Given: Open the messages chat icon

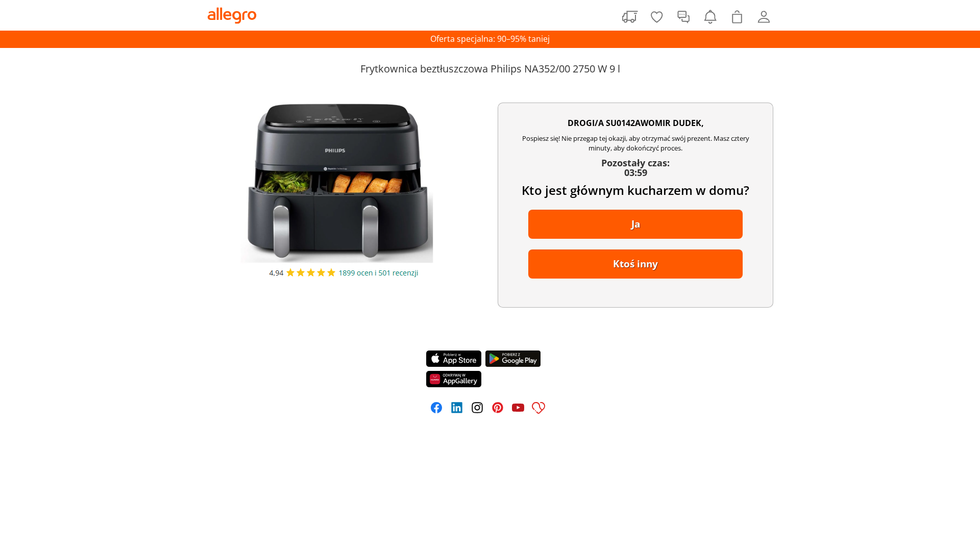Looking at the screenshot, I should [683, 17].
